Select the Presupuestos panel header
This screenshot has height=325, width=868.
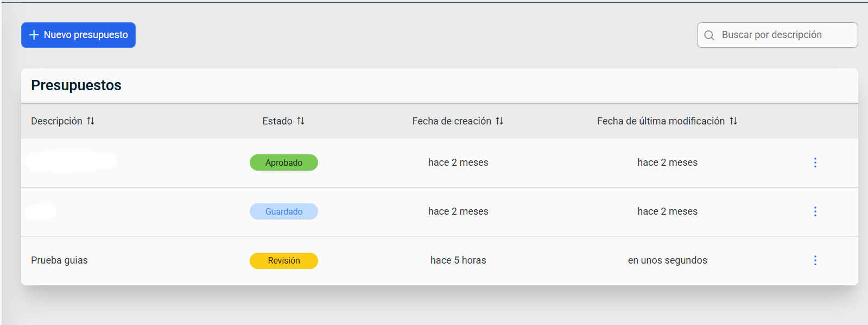(76, 85)
